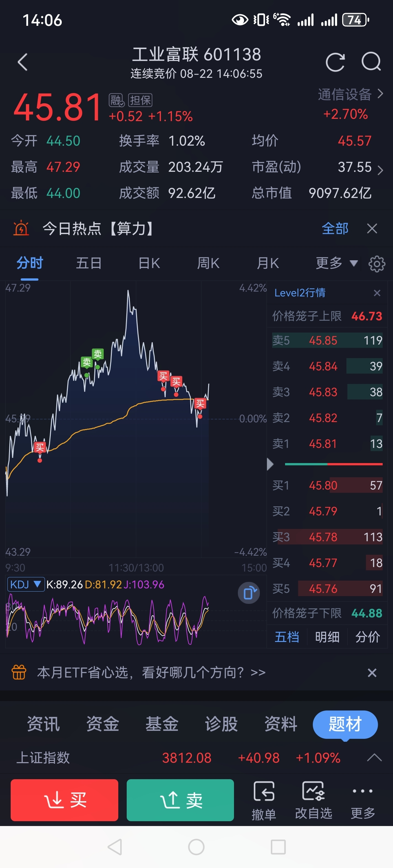Select the 买3 45.78 order row
This screenshot has width=393, height=868.
point(327,537)
